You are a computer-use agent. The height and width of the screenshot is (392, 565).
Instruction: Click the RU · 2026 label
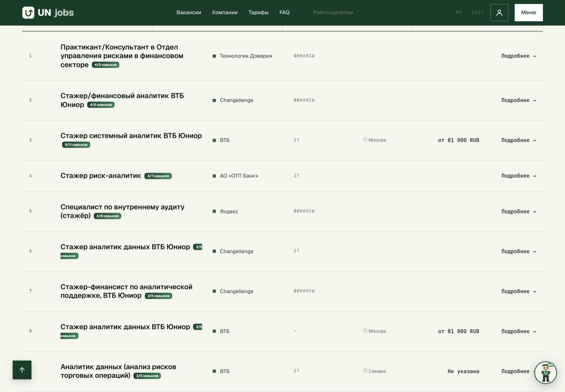tap(470, 13)
